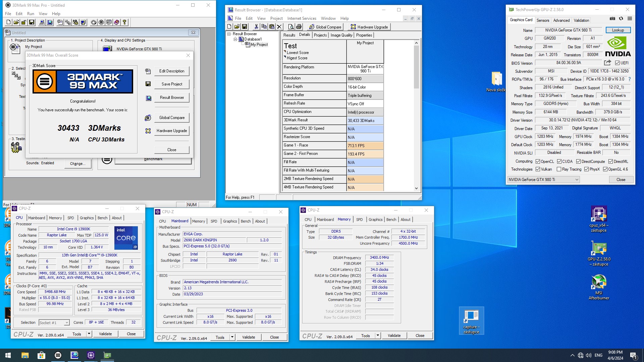Click the Cut scissors icon in Result Browser toolbar
The image size is (644, 362).
[256, 27]
